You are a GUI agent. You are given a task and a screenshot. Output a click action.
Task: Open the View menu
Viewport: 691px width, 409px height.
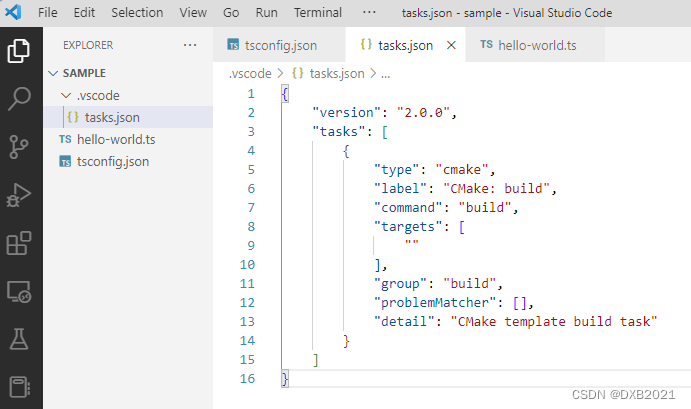point(193,12)
